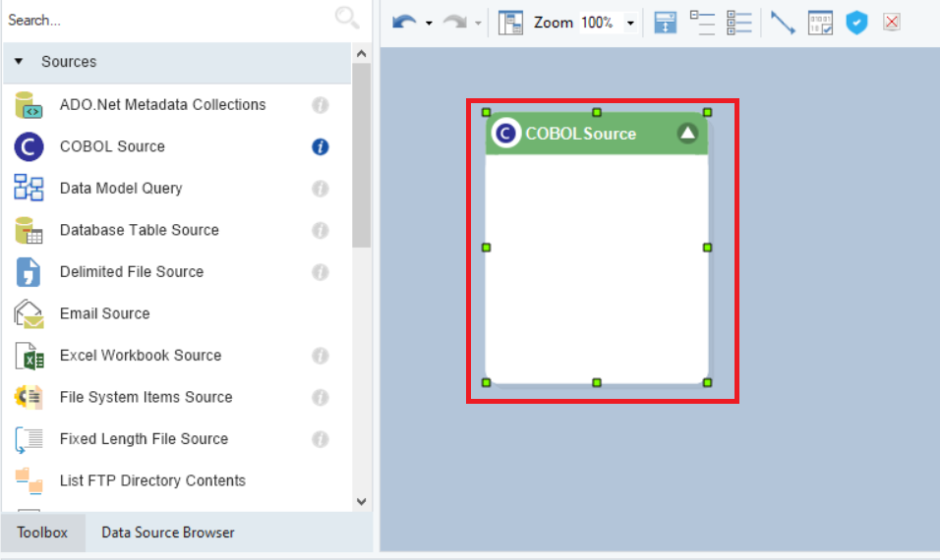The height and width of the screenshot is (560, 940).
Task: Click the redo arrow icon
Action: (x=455, y=23)
